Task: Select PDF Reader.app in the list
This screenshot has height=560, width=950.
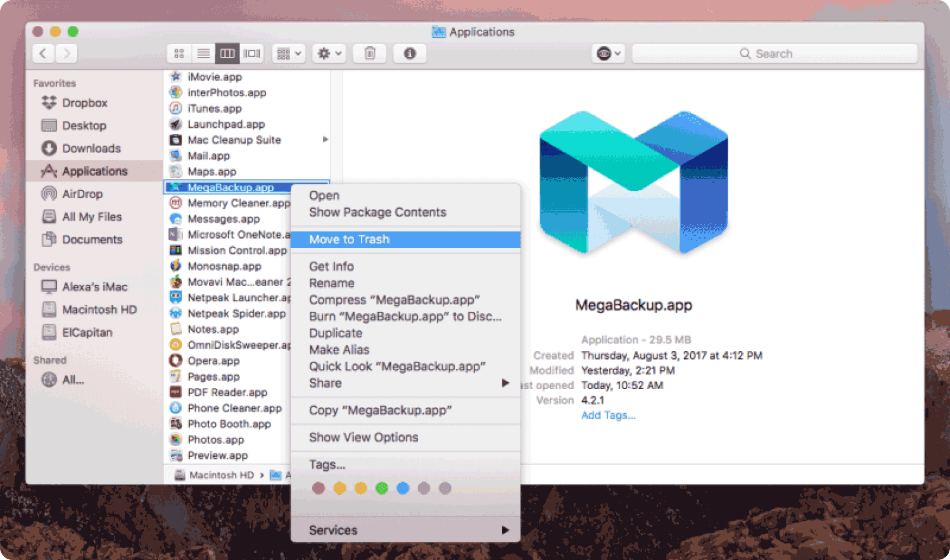Action: (x=227, y=392)
